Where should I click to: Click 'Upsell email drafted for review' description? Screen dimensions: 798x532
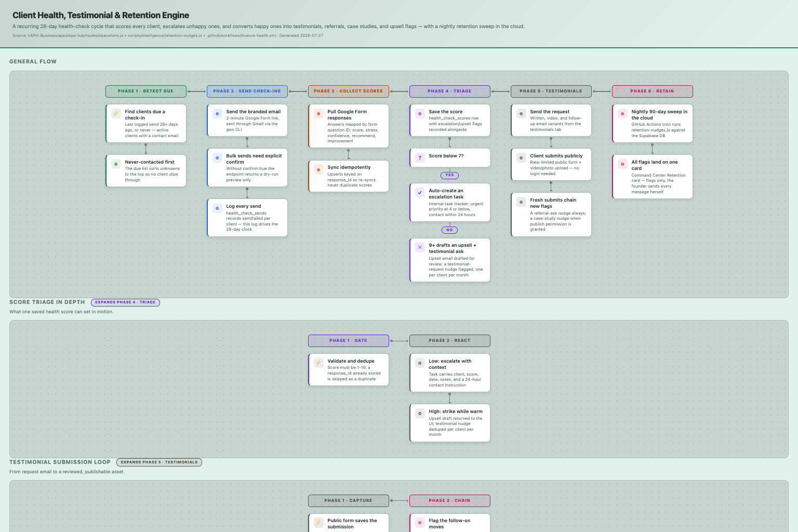[x=456, y=267]
